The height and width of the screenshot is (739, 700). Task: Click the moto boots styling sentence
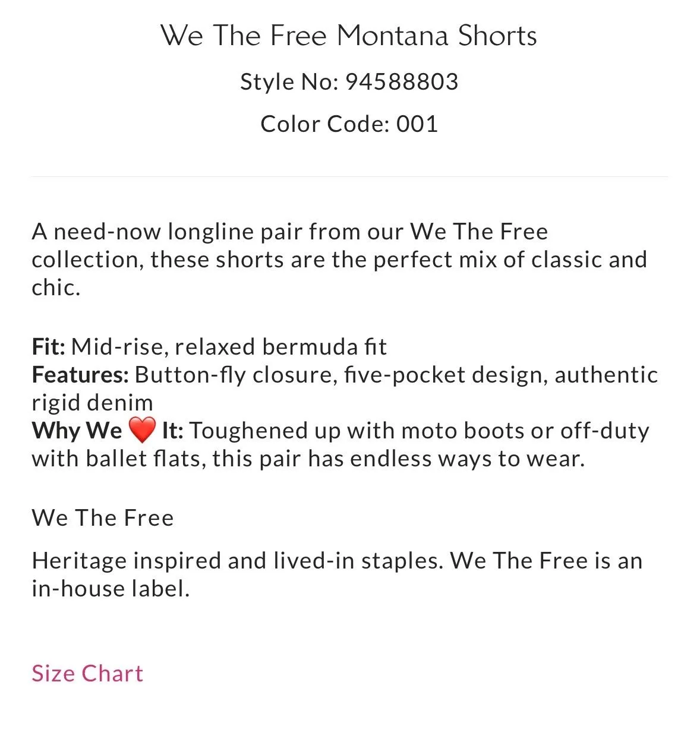(419, 430)
